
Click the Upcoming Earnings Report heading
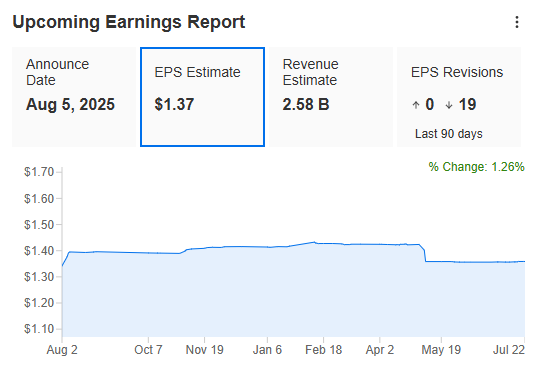129,22
